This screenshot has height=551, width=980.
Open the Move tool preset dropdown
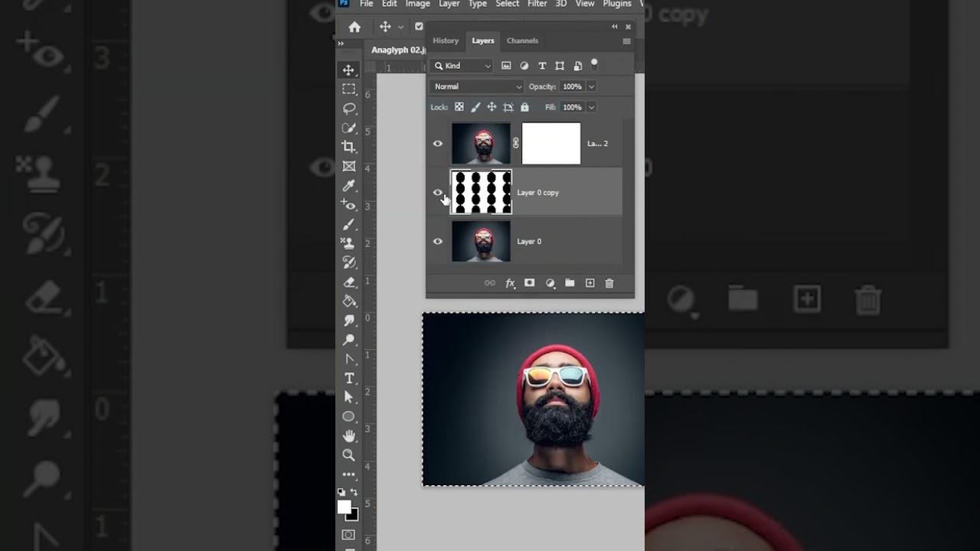400,27
